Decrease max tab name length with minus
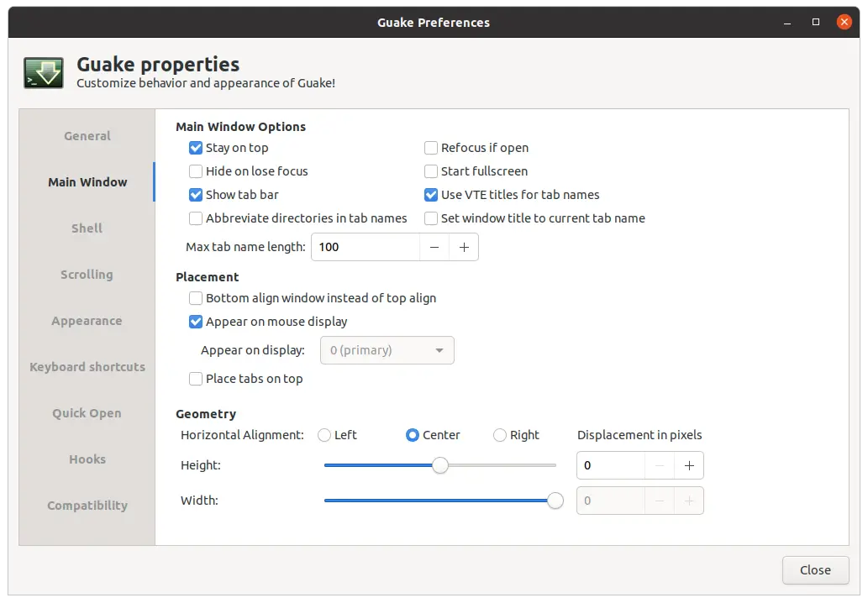The width and height of the screenshot is (868, 603). click(434, 247)
